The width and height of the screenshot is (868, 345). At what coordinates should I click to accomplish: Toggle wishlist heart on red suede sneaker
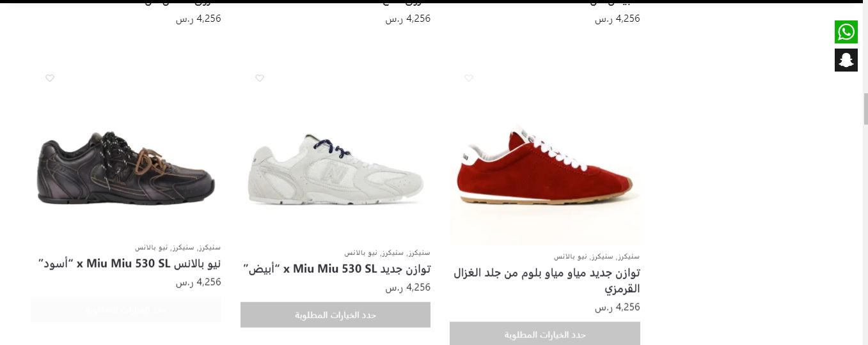point(469,78)
